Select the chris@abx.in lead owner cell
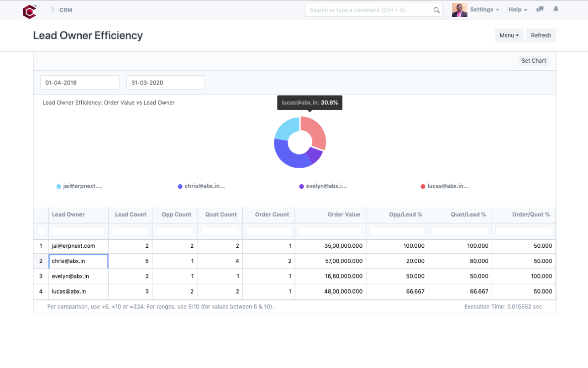The width and height of the screenshot is (588, 368). point(78,261)
